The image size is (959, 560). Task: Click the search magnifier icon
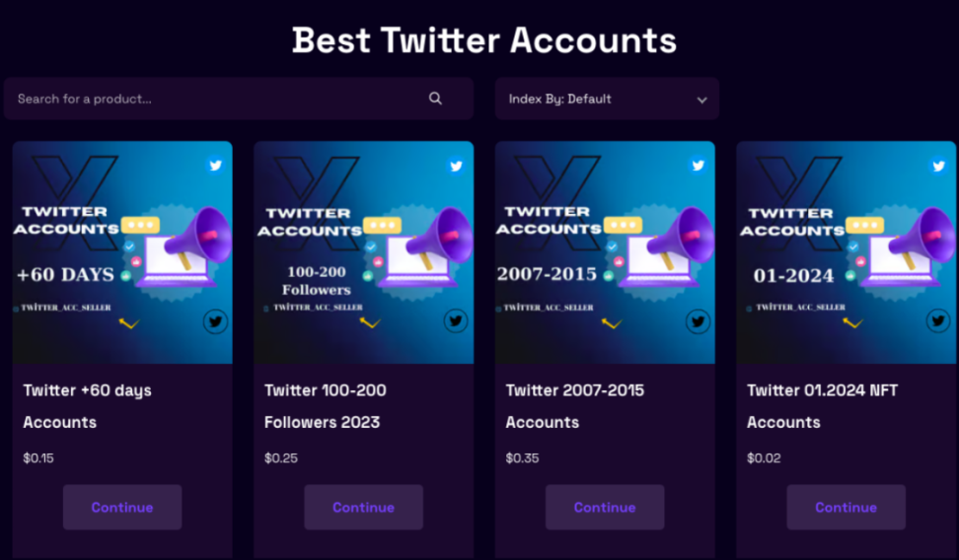click(435, 99)
